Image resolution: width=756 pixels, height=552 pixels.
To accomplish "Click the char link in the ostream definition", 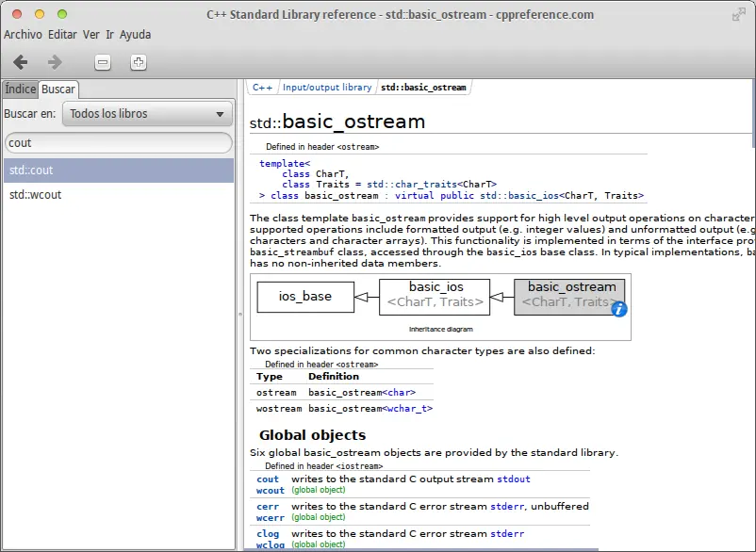I will point(400,393).
